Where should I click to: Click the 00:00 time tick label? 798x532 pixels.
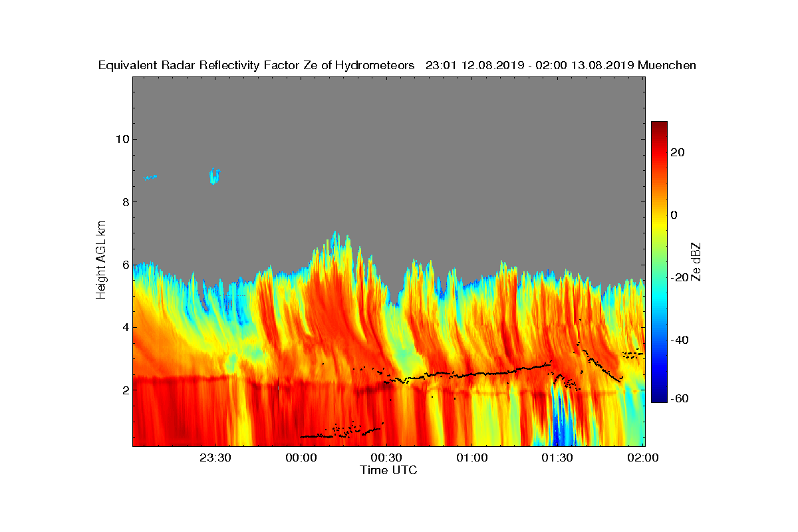[x=301, y=458]
